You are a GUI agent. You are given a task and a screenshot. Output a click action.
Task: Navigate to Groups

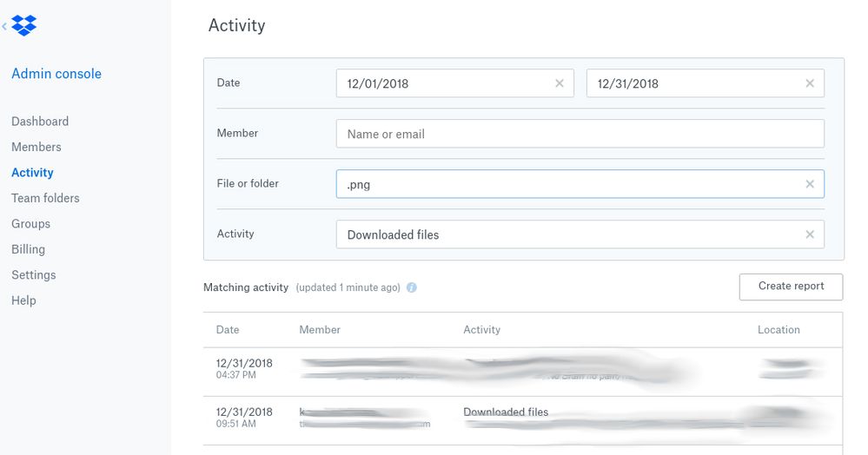(x=30, y=224)
